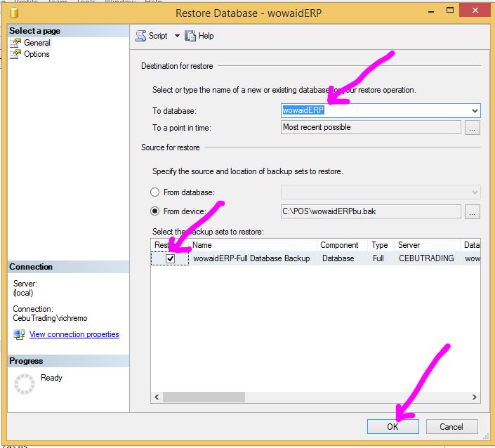
Task: Open View connection properties link
Action: (x=74, y=334)
